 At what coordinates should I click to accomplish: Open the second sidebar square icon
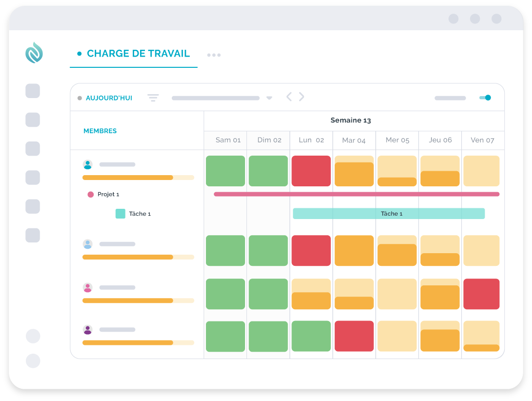tap(33, 120)
